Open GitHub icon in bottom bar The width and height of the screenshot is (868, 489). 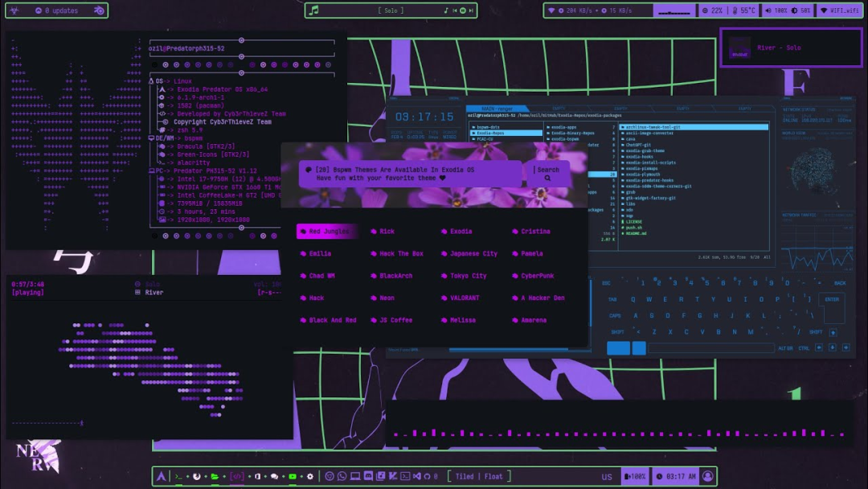coord(427,476)
